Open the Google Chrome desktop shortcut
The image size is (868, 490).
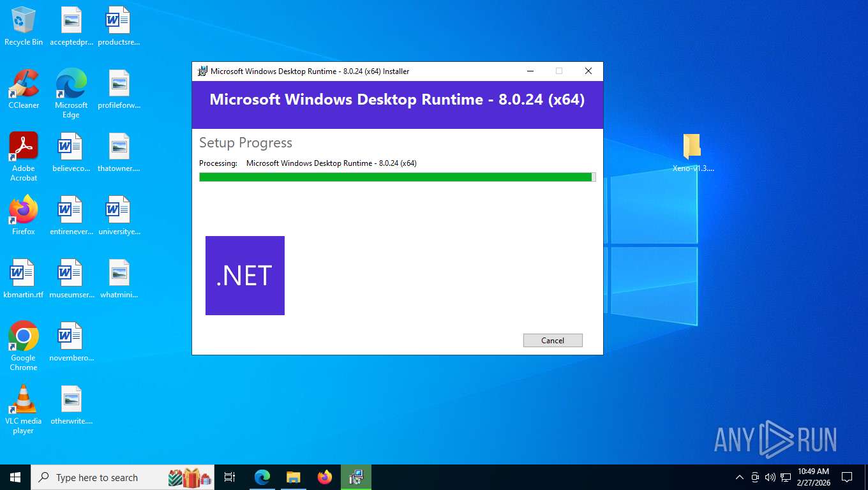(24, 346)
